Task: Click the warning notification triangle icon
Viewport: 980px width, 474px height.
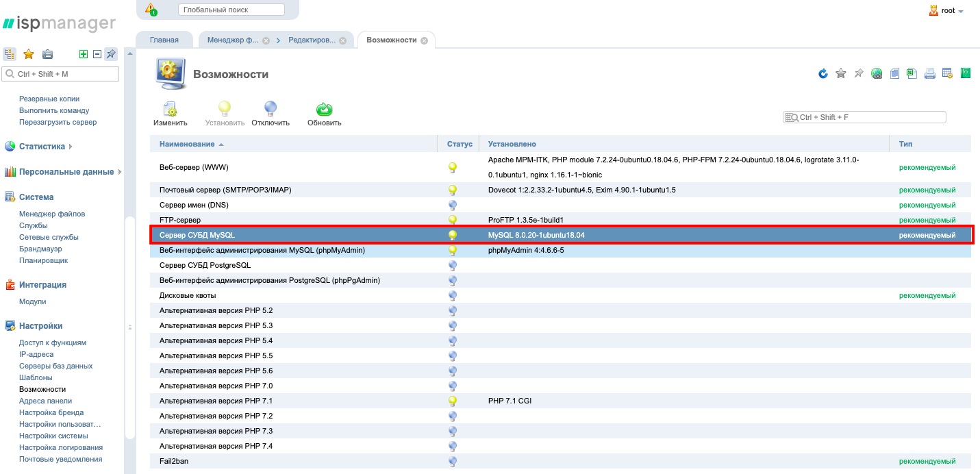Action: (151, 10)
